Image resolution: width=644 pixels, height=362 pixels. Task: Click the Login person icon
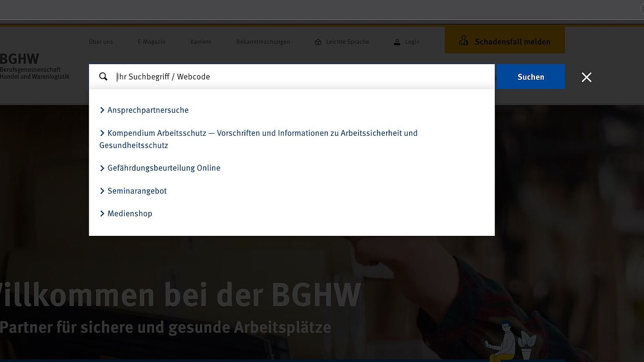397,42
